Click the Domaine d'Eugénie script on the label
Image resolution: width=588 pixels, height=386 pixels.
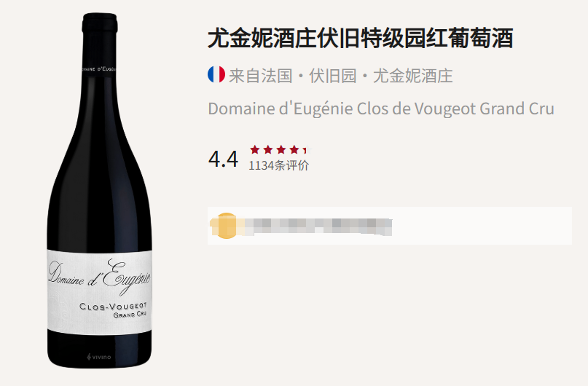99,277
